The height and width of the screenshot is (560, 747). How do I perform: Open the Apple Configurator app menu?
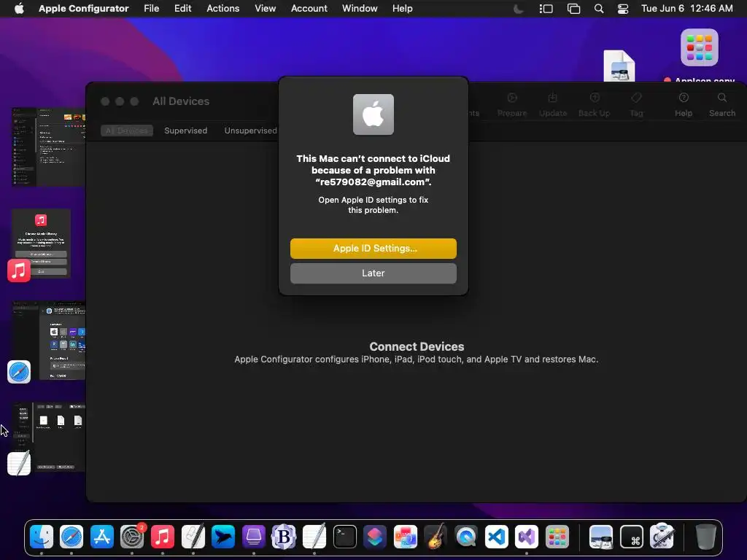point(83,9)
